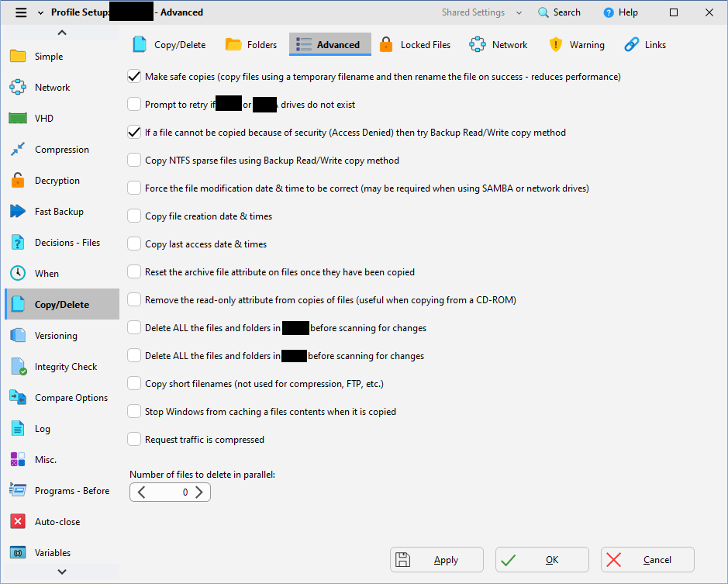Open the Locked Files tab

pos(415,45)
